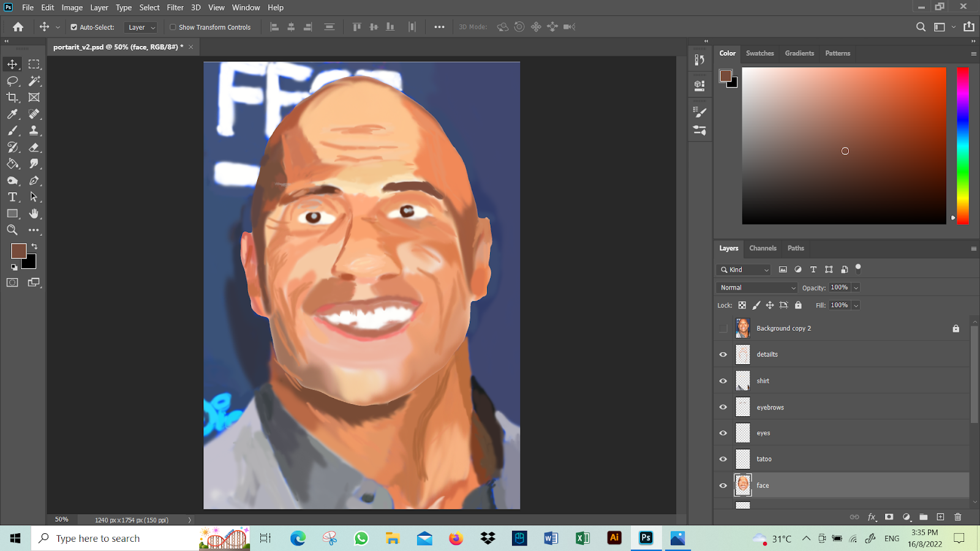This screenshot has height=551, width=980.
Task: Open the Normal blend mode dropdown
Action: 756,288
